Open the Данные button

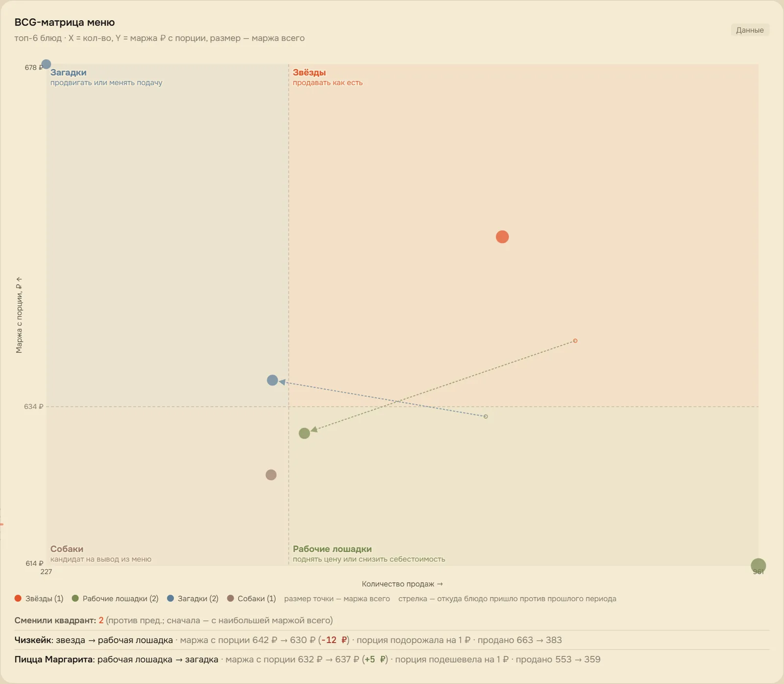coord(750,30)
